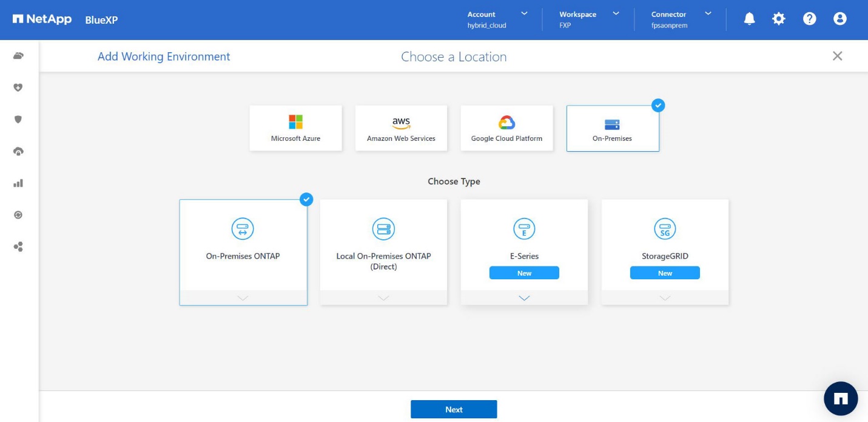Open the help question mark icon
Viewport: 868px width, 422px height.
pos(809,19)
